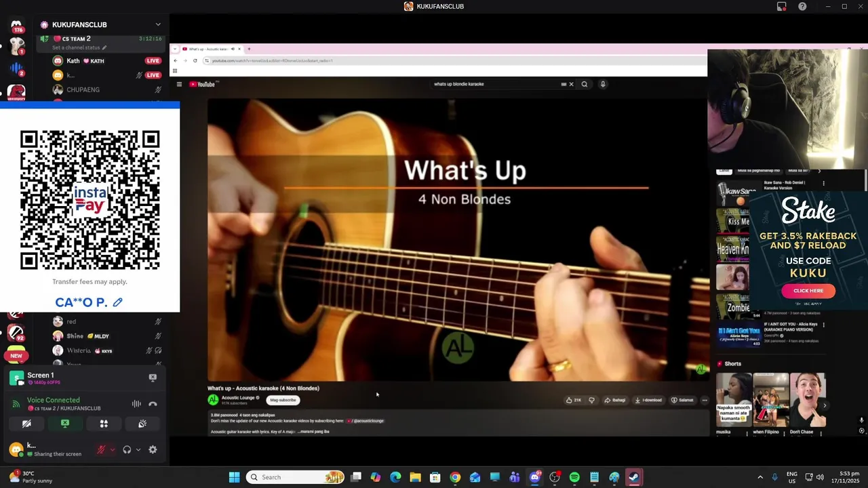This screenshot has height=488, width=868.
Task: Open Acoustic Lounge channel avatar
Action: tap(213, 400)
